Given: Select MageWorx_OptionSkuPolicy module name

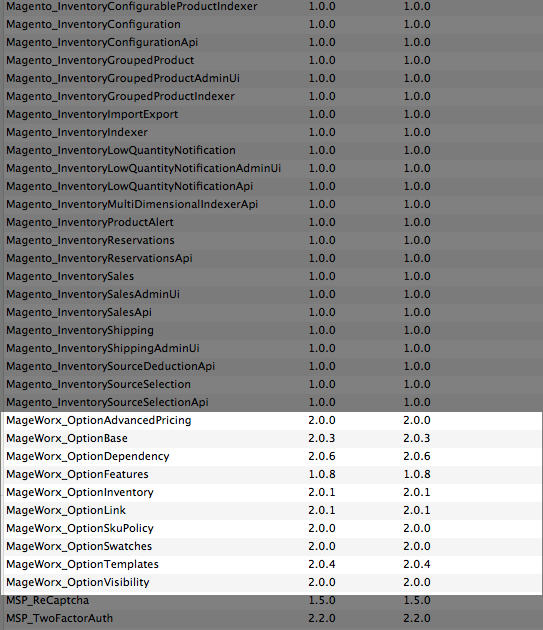Looking at the screenshot, I should [80, 529].
